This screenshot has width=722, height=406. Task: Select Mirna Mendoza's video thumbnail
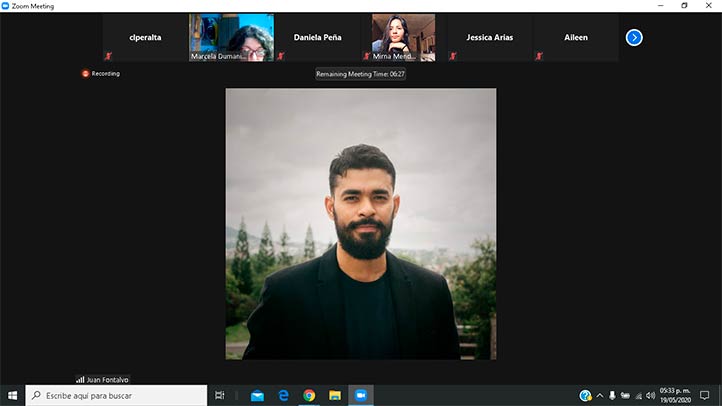(x=403, y=37)
